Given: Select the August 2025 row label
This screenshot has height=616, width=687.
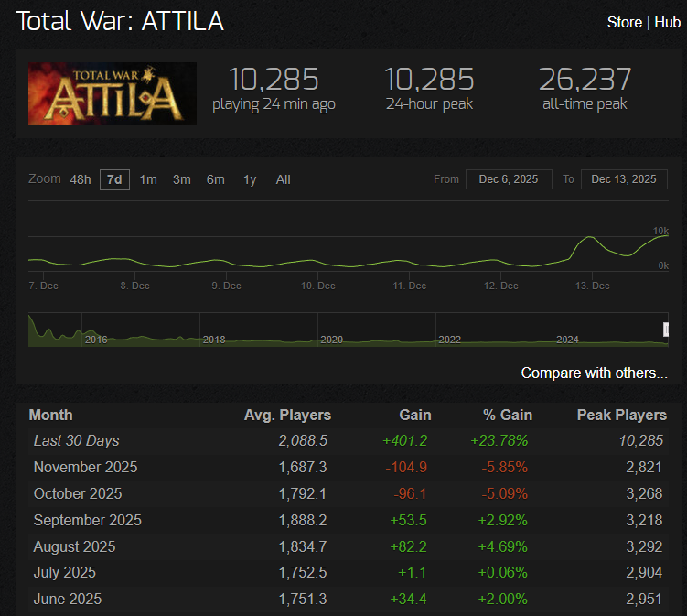Looking at the screenshot, I should tap(74, 546).
